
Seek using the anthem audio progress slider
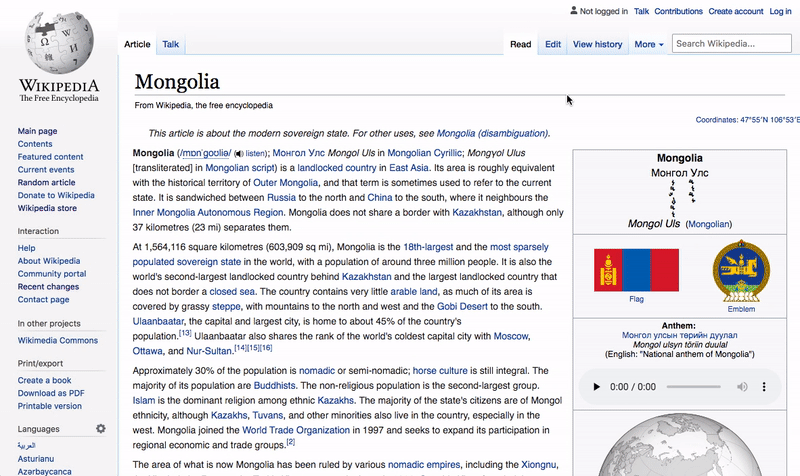coord(693,387)
